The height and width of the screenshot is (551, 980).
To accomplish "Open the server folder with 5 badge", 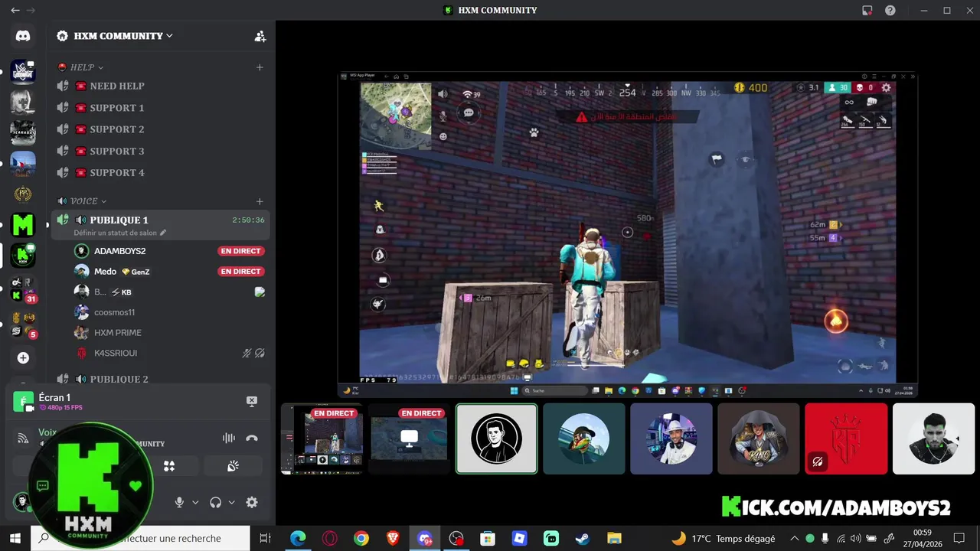I will tap(23, 324).
